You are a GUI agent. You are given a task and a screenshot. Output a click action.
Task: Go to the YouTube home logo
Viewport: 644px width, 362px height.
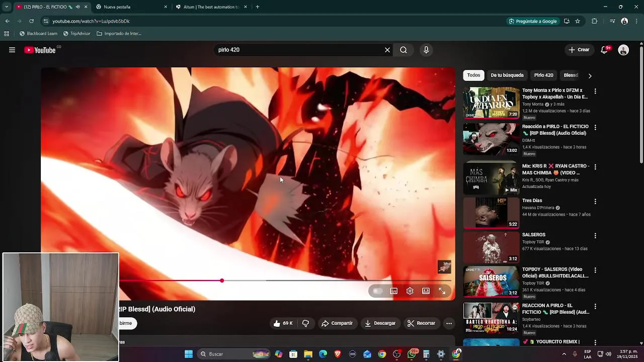coord(40,50)
